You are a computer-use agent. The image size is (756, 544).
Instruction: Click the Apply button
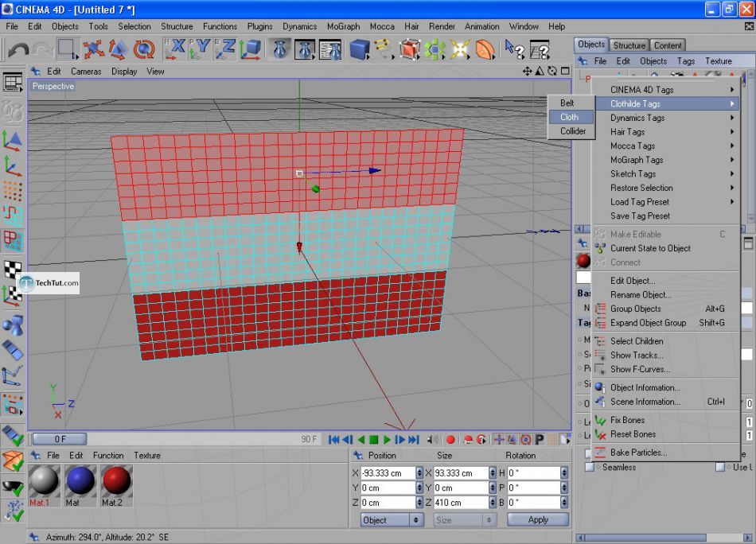[538, 519]
